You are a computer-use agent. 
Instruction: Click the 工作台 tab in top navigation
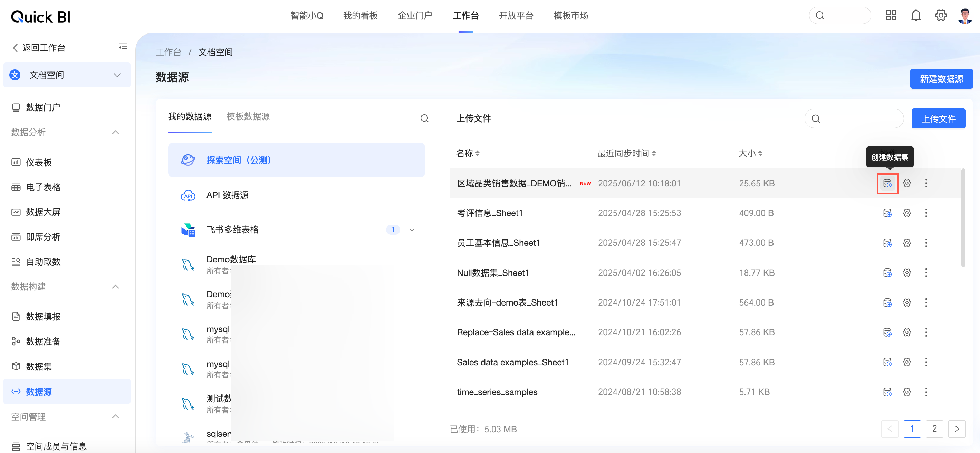coord(465,16)
